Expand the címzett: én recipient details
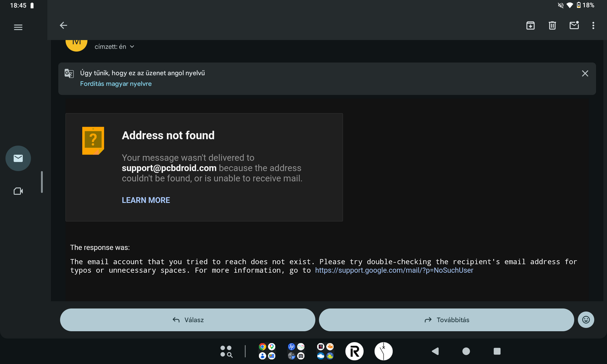 pyautogui.click(x=132, y=47)
